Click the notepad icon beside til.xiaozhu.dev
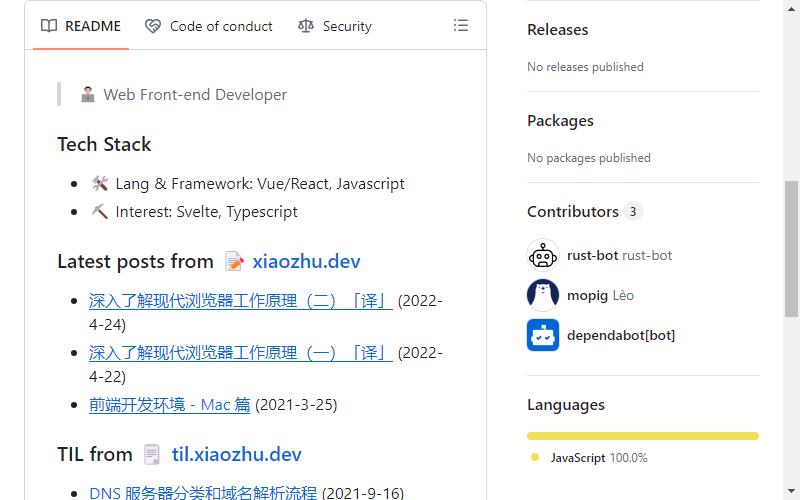The height and width of the screenshot is (500, 800). 152,455
